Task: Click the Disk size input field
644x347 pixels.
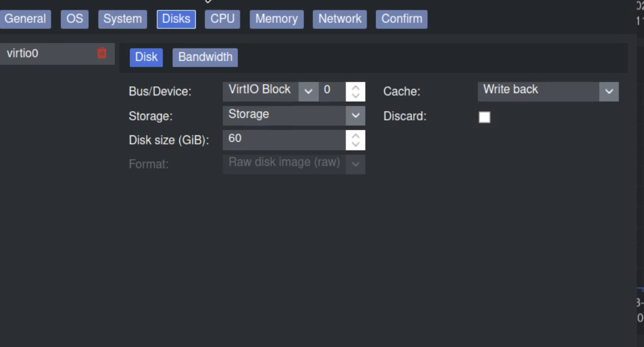Action: [284, 140]
